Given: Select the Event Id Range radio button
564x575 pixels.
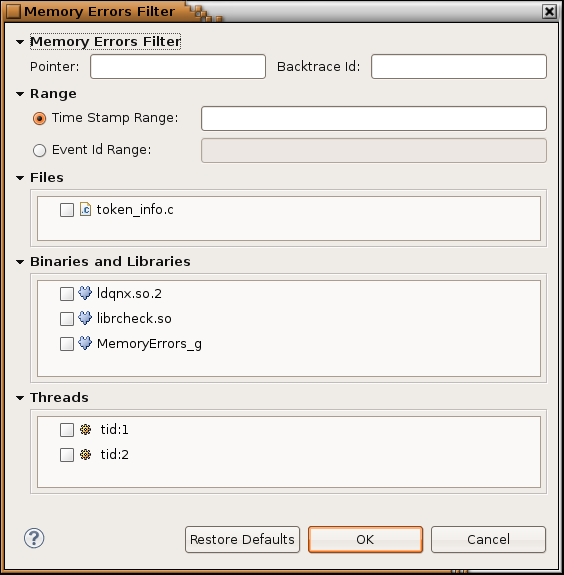Looking at the screenshot, I should (x=39, y=150).
